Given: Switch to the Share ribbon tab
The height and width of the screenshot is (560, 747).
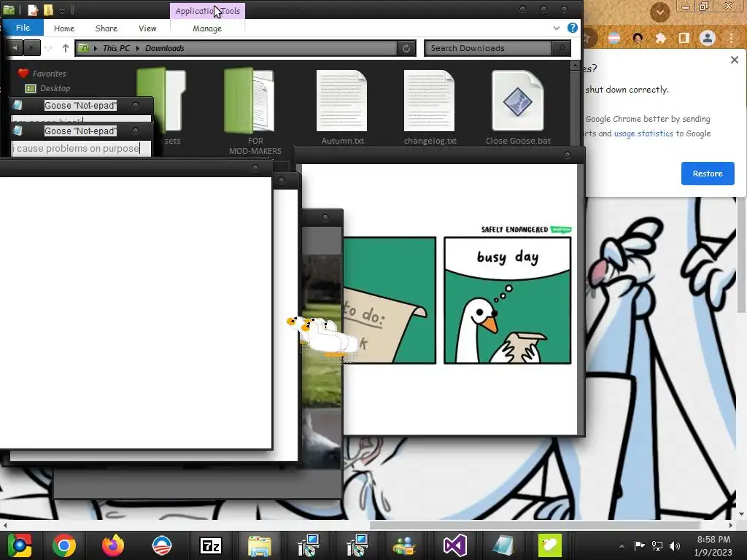Looking at the screenshot, I should point(107,28).
